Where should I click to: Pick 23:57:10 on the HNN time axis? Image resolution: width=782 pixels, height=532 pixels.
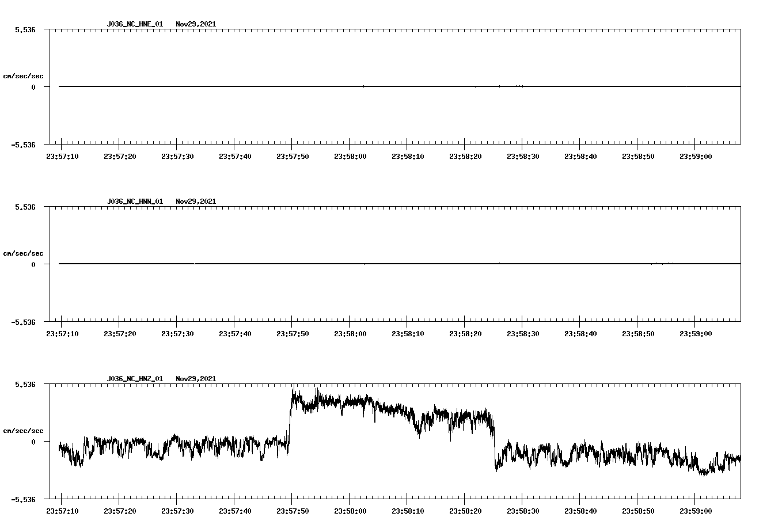pos(62,334)
